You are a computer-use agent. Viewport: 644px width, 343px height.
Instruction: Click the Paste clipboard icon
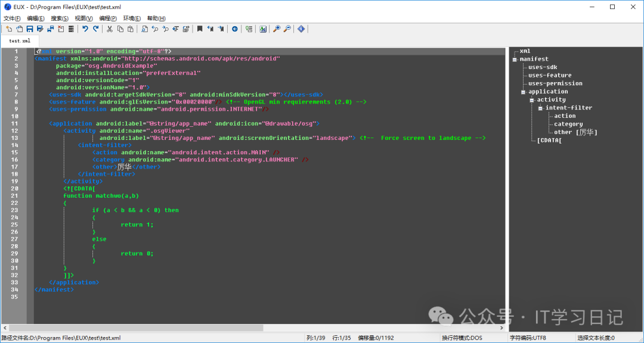tap(130, 29)
